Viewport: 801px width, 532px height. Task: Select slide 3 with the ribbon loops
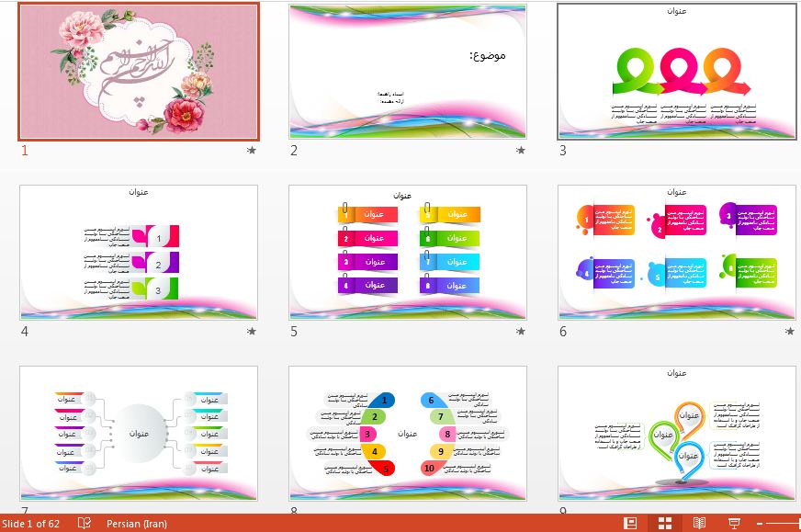tap(677, 72)
